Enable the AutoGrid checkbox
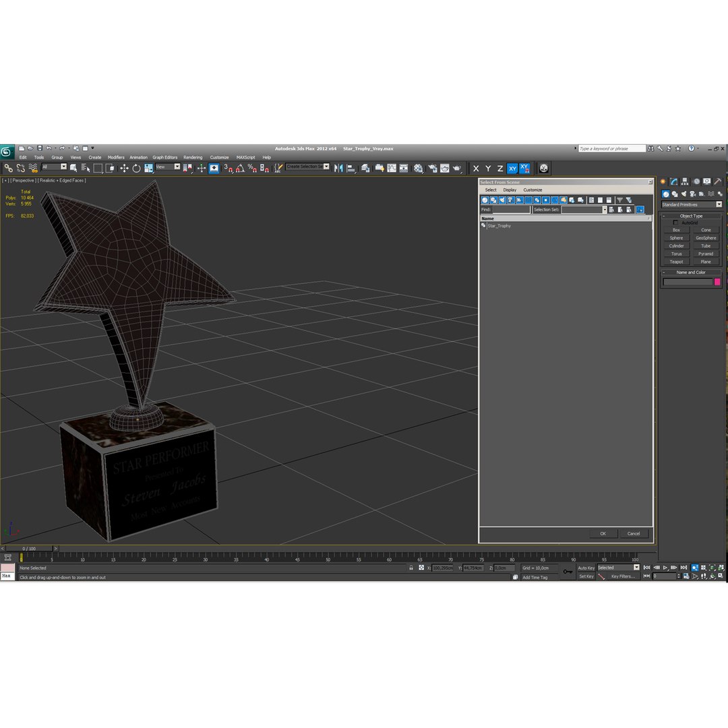 (675, 223)
